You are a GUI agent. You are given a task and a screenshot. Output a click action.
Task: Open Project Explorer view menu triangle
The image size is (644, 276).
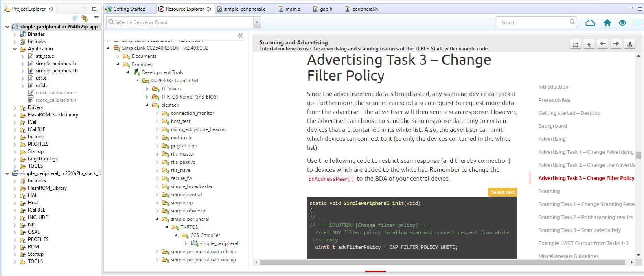coord(96,18)
